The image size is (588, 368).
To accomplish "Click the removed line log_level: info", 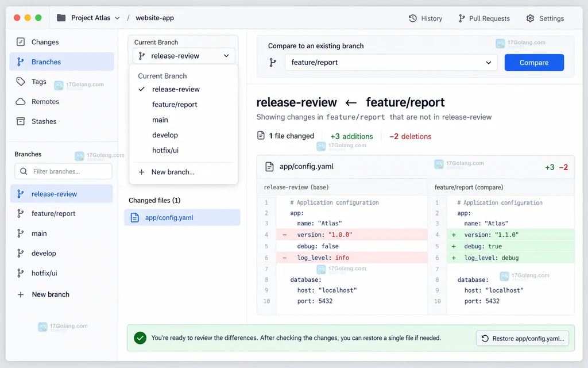I will [x=352, y=258].
